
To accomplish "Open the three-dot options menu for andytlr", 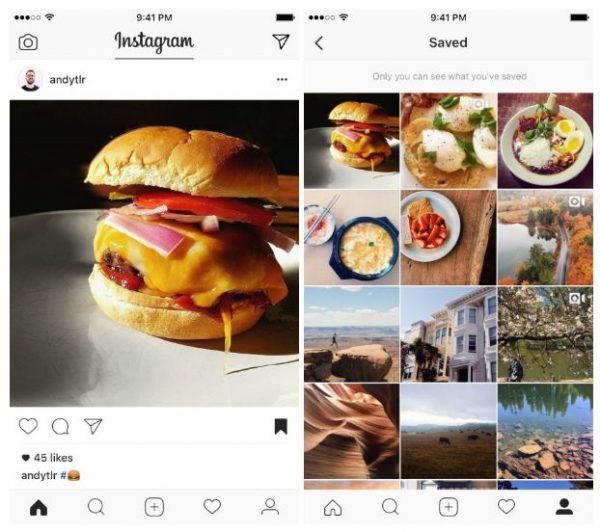I will pos(282,80).
